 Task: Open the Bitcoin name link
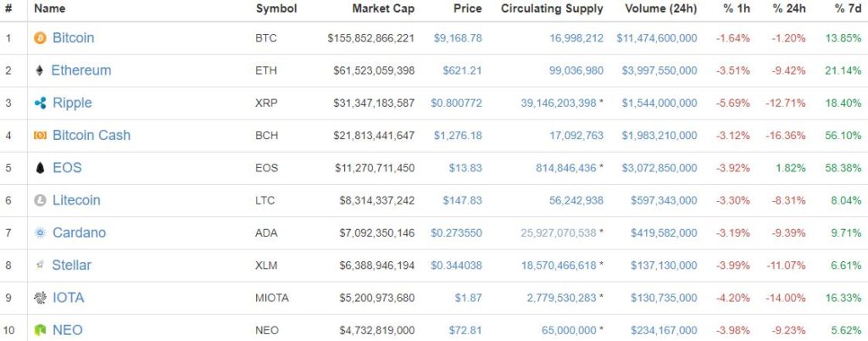73,38
